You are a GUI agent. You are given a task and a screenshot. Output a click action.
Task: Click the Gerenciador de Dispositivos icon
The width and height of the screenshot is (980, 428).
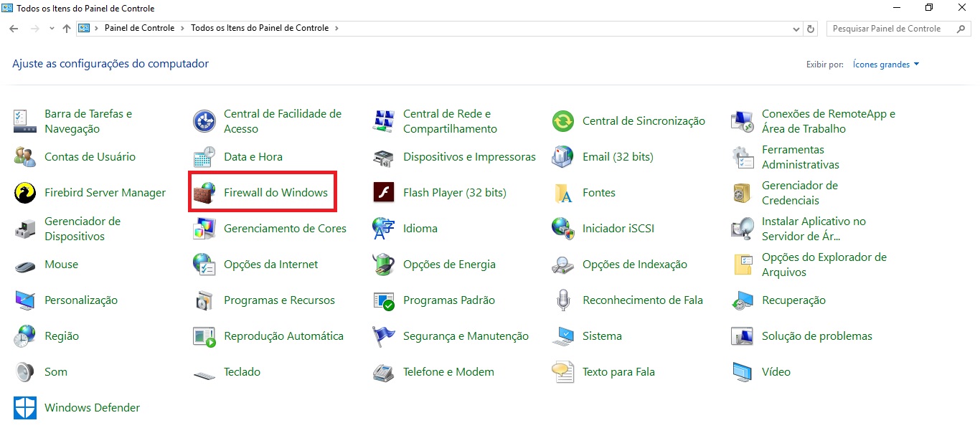coord(25,229)
